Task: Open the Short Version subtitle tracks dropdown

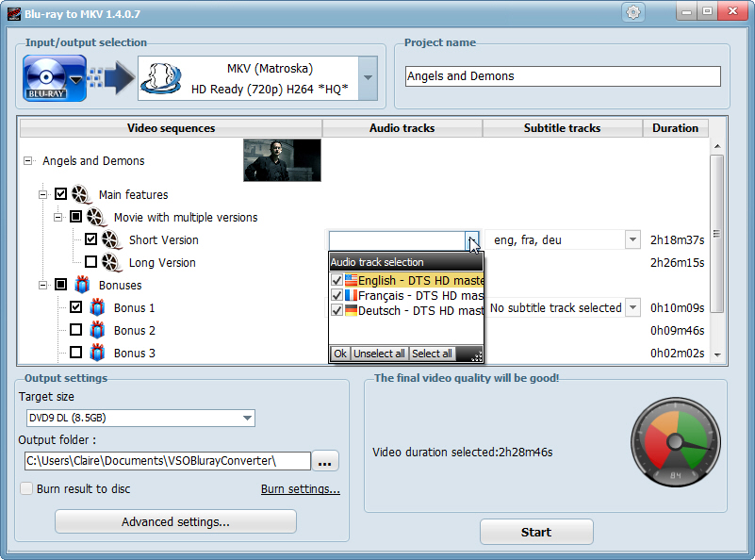Action: pyautogui.click(x=632, y=239)
